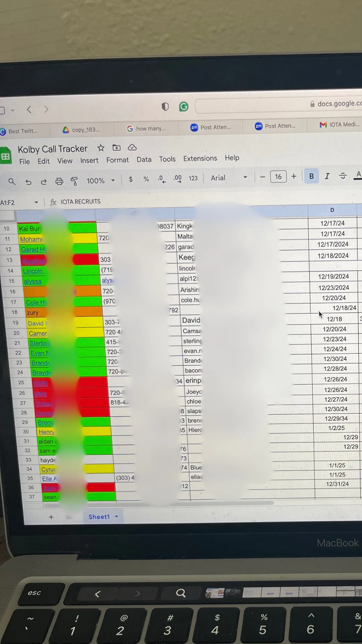Switch to the copy_183... browser tab
The image size is (362, 644).
pos(82,130)
